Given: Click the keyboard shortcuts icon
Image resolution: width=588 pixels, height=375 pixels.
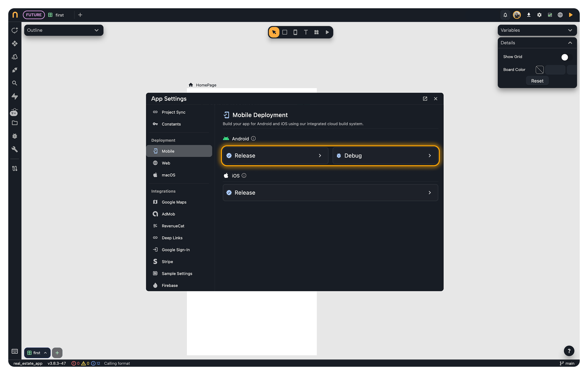Looking at the screenshot, I should pyautogui.click(x=15, y=351).
